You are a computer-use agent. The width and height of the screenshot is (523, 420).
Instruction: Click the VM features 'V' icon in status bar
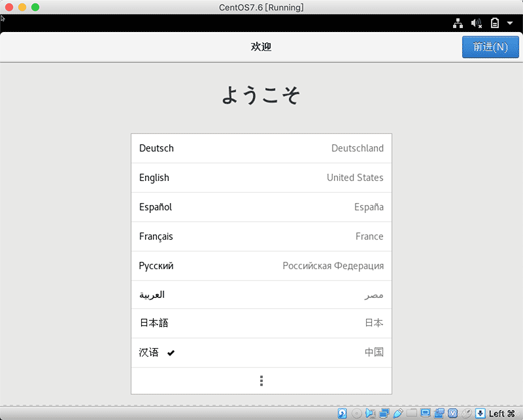tap(452, 413)
